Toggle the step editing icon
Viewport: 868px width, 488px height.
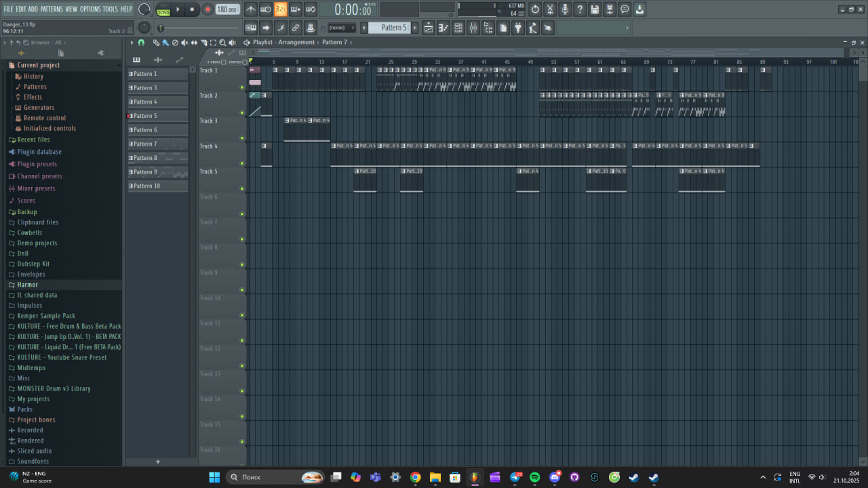pyautogui.click(x=281, y=28)
